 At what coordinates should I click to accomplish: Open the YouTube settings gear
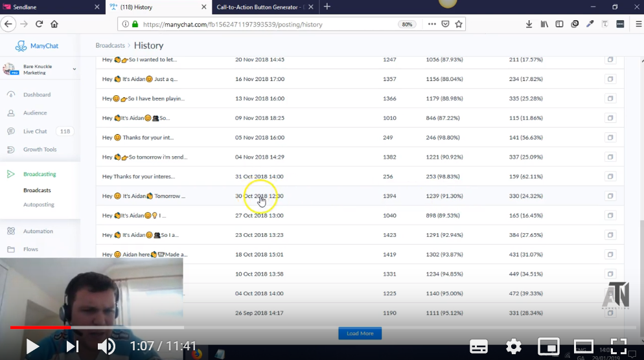[514, 346]
